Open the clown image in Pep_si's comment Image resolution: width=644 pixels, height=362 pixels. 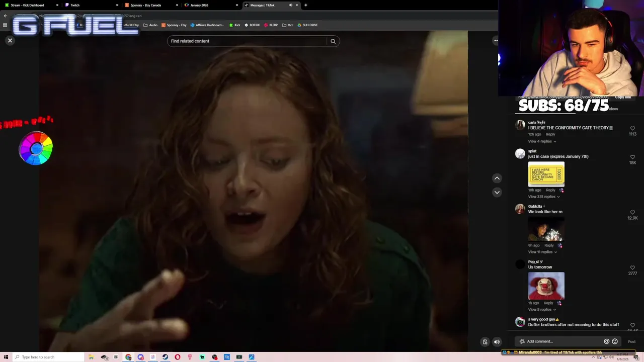[546, 286]
